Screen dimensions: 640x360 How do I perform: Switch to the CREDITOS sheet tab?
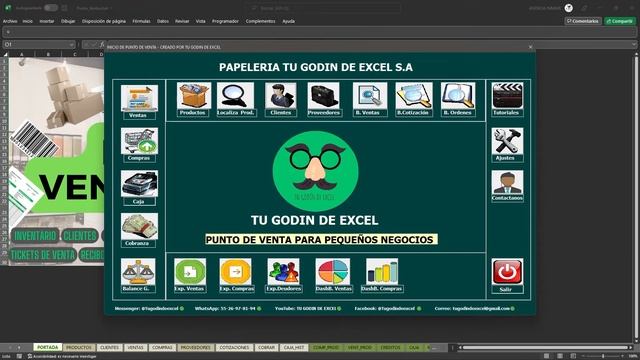(390, 347)
